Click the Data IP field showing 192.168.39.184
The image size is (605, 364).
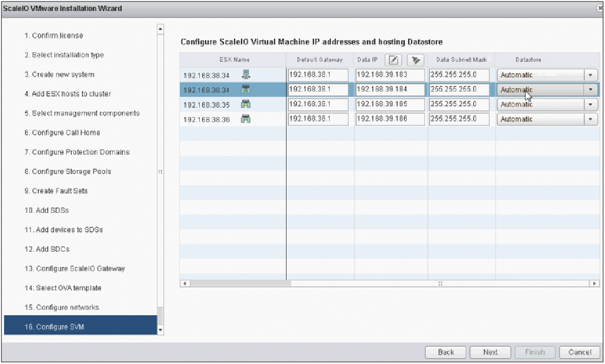click(x=390, y=90)
